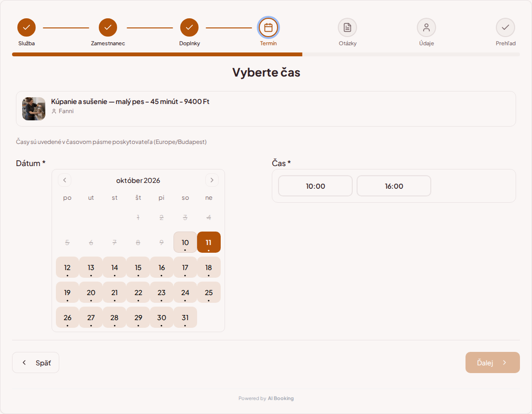532x414 pixels.
Task: Click the Späť back button
Action: 36,362
